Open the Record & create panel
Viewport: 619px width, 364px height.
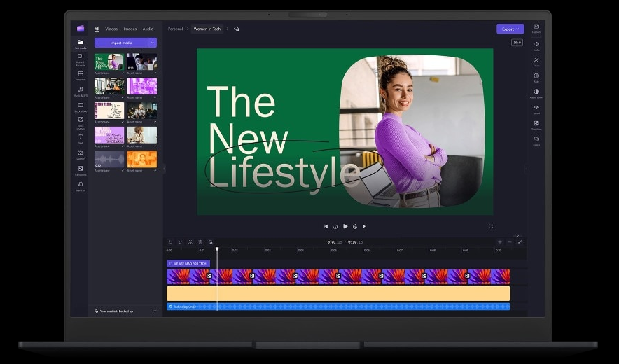tap(81, 59)
